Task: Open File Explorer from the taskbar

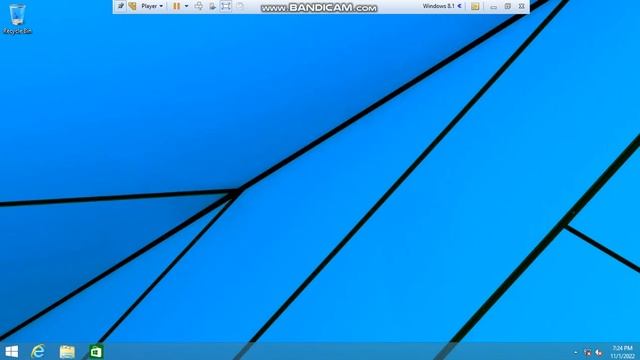Action: (x=67, y=351)
